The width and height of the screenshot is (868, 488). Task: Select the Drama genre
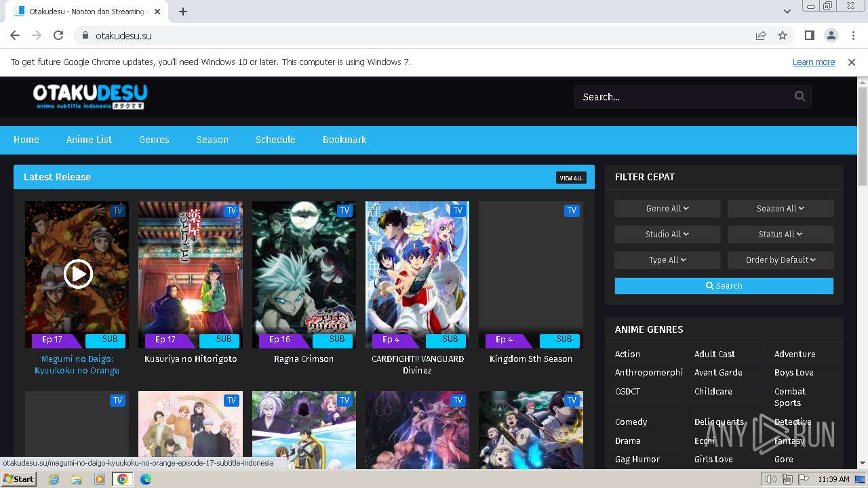tap(628, 441)
